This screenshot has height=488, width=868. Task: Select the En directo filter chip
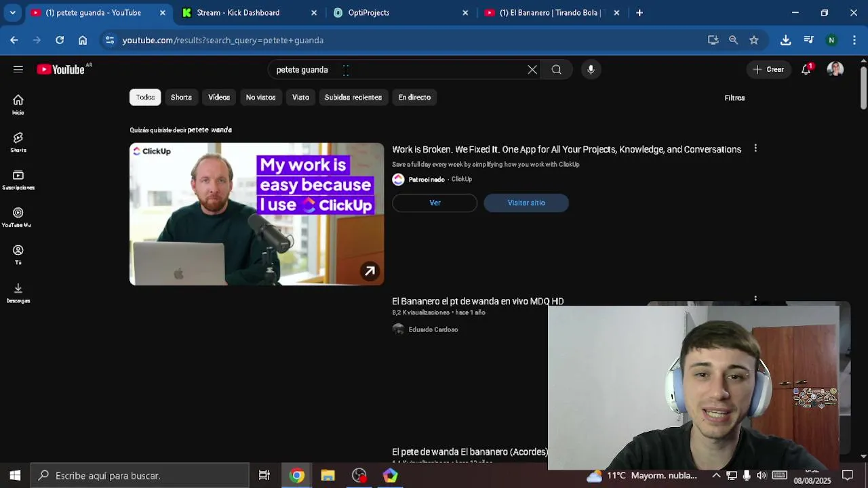(x=414, y=97)
